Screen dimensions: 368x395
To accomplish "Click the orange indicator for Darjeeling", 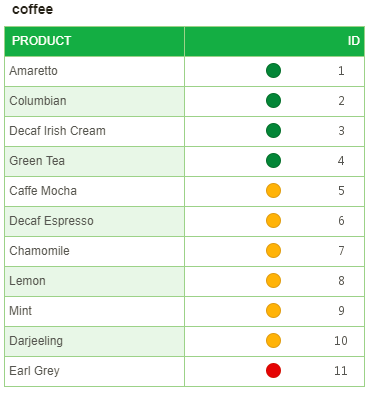I will 273,341.
